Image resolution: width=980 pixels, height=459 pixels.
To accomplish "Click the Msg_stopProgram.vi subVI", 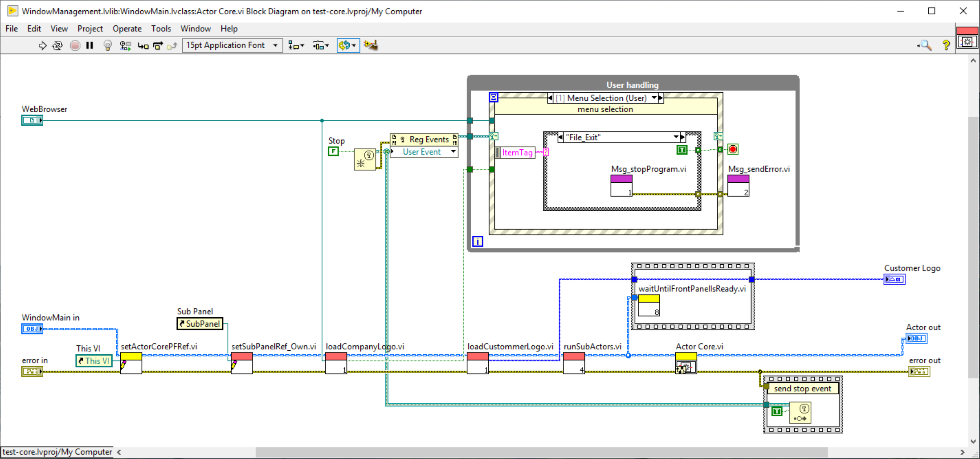I will pos(621,185).
